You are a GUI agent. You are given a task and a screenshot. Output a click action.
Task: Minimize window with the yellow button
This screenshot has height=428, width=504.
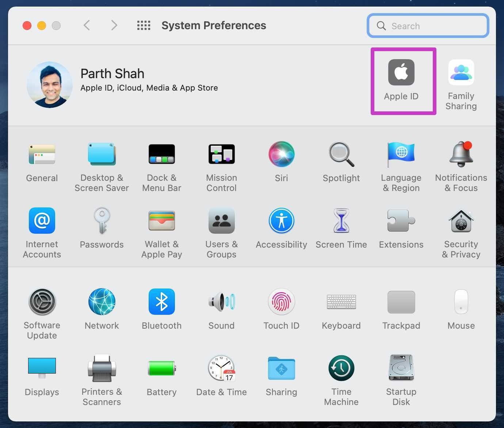click(x=42, y=26)
